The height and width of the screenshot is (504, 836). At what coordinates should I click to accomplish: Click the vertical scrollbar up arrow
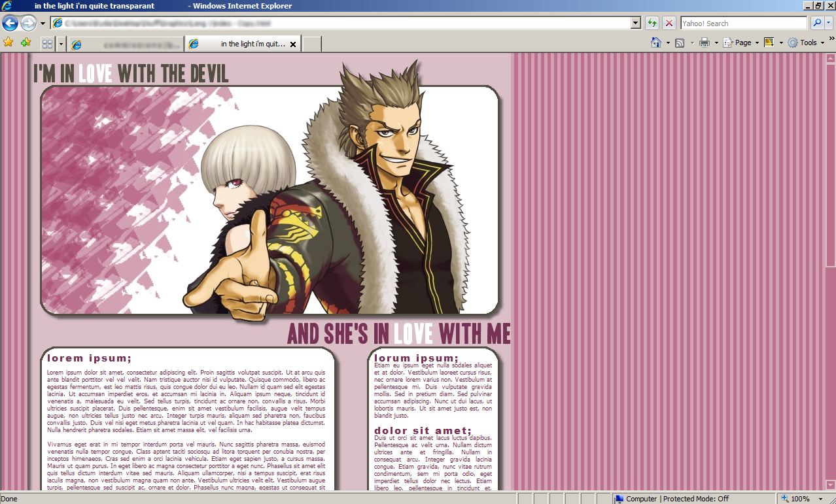point(830,58)
